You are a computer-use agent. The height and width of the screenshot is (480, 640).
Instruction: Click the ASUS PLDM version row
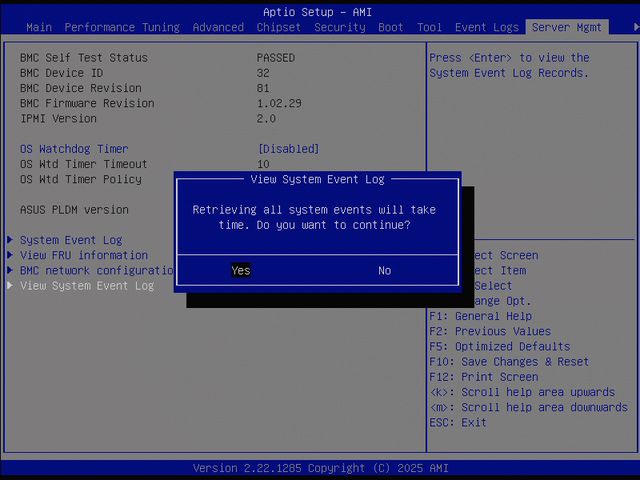(x=74, y=210)
